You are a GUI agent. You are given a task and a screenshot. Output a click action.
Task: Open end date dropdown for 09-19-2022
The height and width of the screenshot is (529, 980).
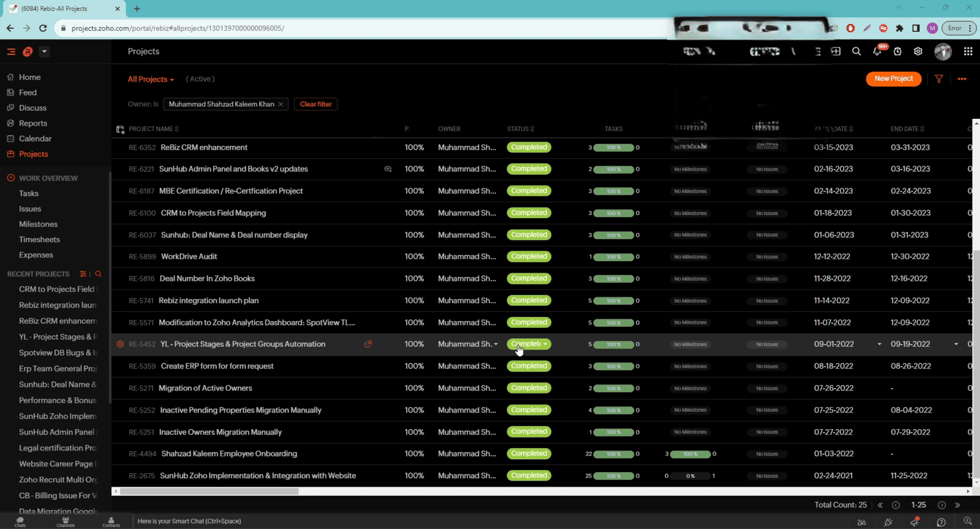tap(956, 344)
